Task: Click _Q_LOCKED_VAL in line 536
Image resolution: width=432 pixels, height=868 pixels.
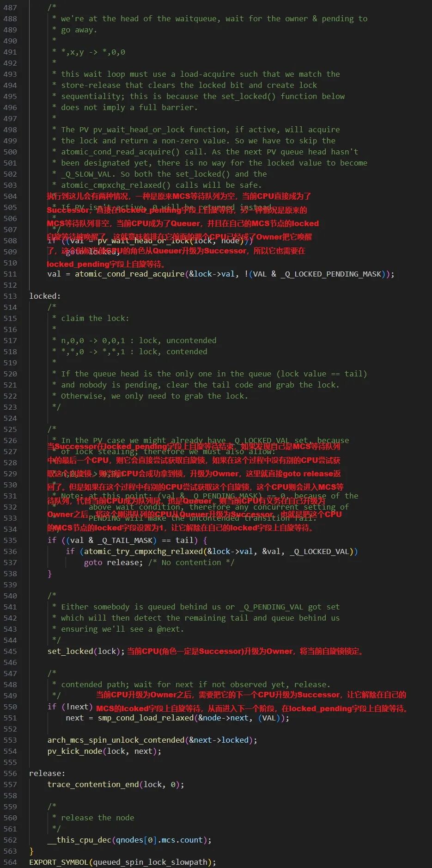Action: pyautogui.click(x=319, y=551)
